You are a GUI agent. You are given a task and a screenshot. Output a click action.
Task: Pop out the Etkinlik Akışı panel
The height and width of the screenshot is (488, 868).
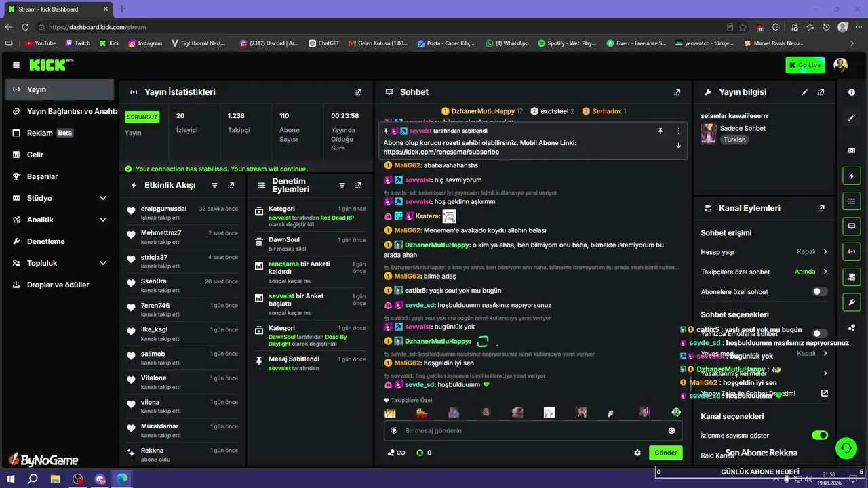tap(231, 185)
